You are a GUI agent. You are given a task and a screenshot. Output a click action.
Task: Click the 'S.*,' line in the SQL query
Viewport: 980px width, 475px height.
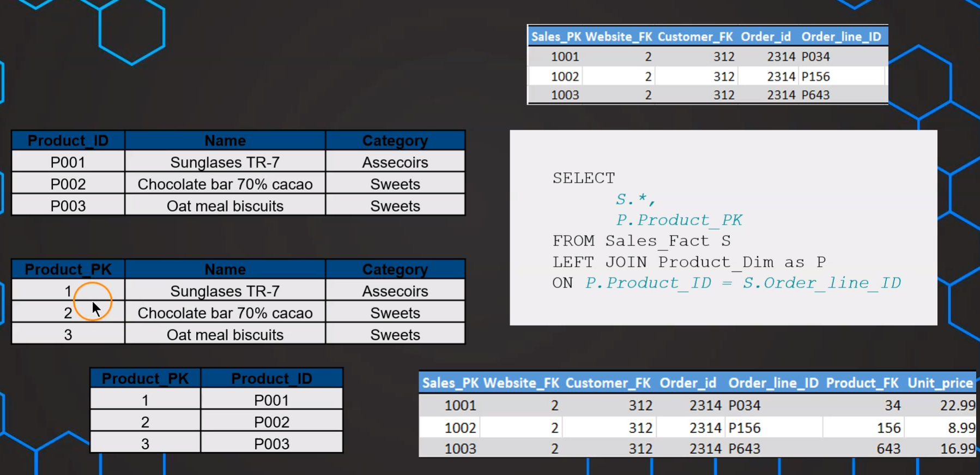(636, 199)
